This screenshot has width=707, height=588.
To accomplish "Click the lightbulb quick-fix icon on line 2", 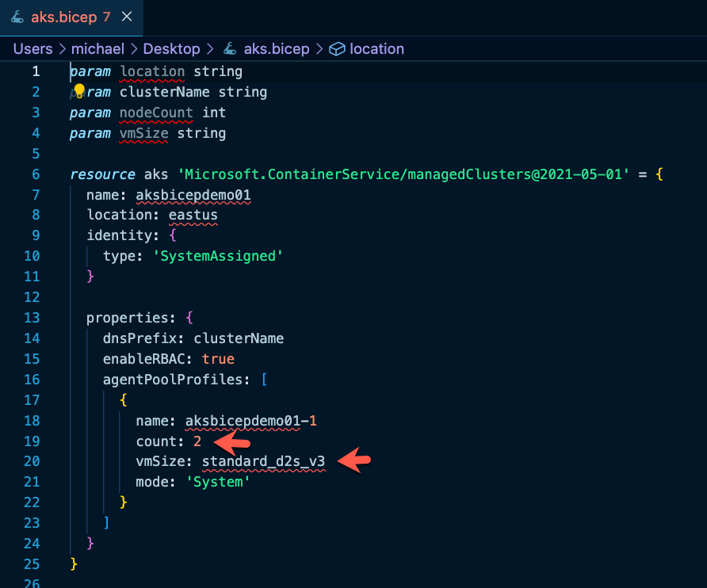I will 79,90.
